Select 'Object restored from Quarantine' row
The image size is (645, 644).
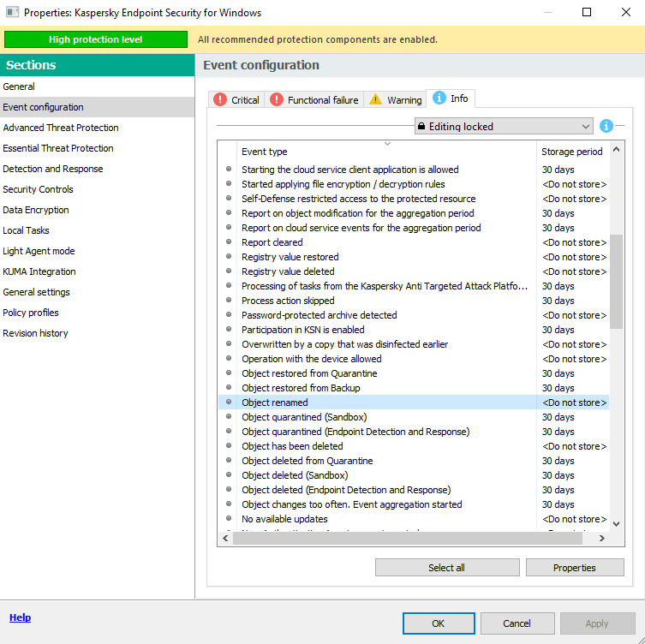tap(414, 373)
